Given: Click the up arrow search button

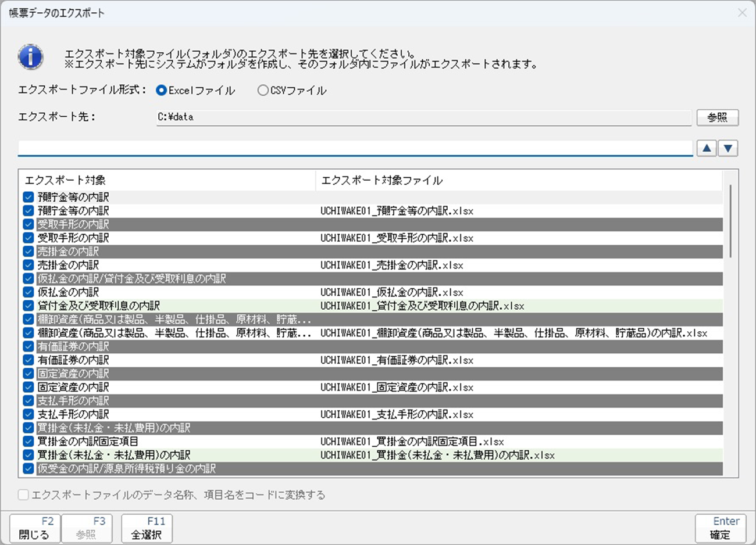Looking at the screenshot, I should point(706,148).
